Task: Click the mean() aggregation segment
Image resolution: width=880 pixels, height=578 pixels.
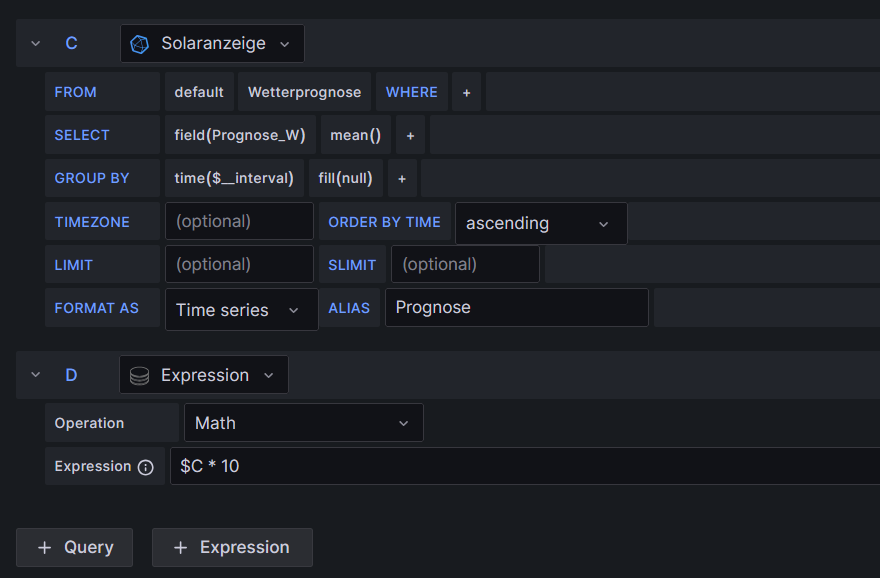Action: pyautogui.click(x=355, y=135)
